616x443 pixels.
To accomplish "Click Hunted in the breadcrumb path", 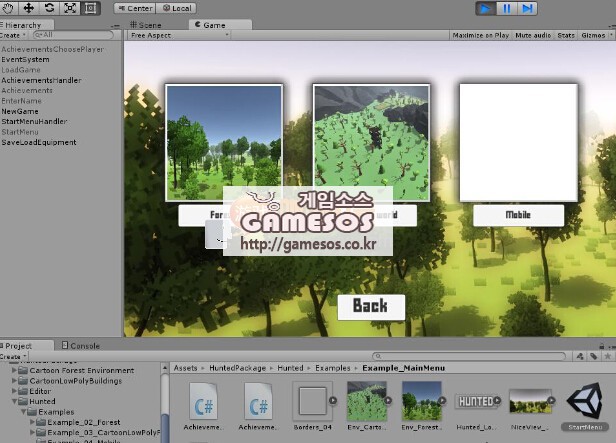I will point(290,368).
